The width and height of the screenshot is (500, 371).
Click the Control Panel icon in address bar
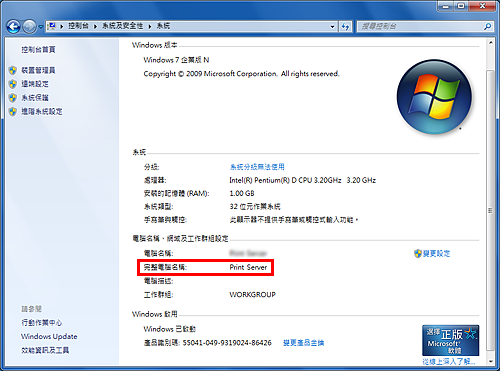[52, 26]
